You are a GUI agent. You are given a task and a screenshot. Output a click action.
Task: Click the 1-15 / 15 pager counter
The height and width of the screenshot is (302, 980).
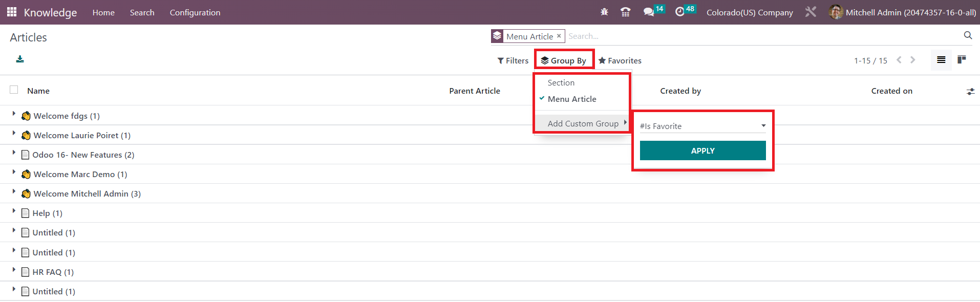click(x=870, y=60)
